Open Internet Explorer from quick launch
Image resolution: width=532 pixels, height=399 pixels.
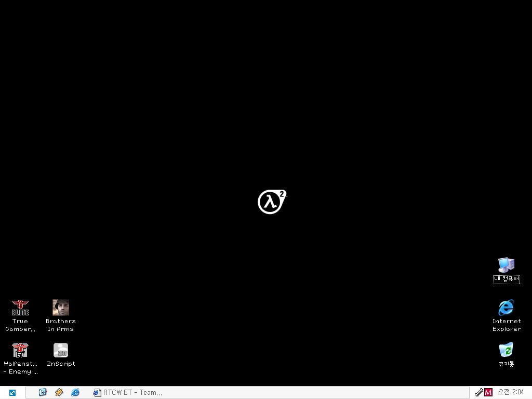tap(75, 392)
